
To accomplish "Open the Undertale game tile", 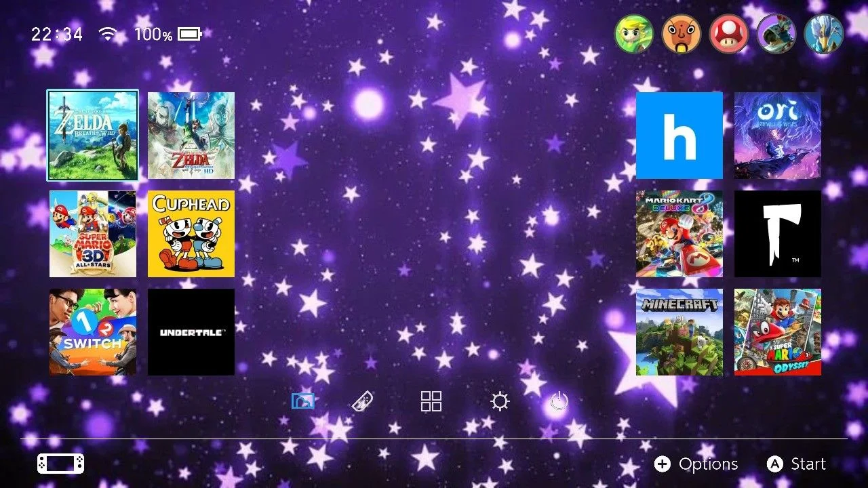I will [x=191, y=332].
